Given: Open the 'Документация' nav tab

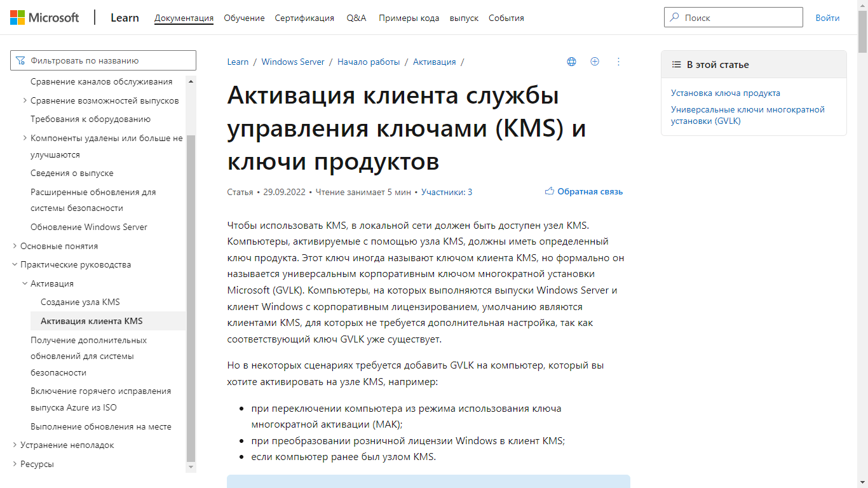Looking at the screenshot, I should [x=184, y=18].
